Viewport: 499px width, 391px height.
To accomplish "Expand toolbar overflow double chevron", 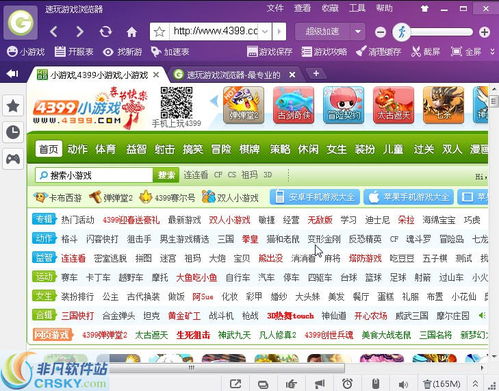I will coord(492,52).
